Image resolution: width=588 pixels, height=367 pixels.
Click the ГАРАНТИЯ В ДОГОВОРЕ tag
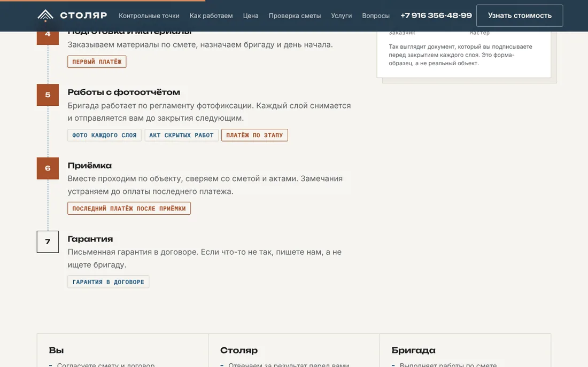click(x=109, y=282)
